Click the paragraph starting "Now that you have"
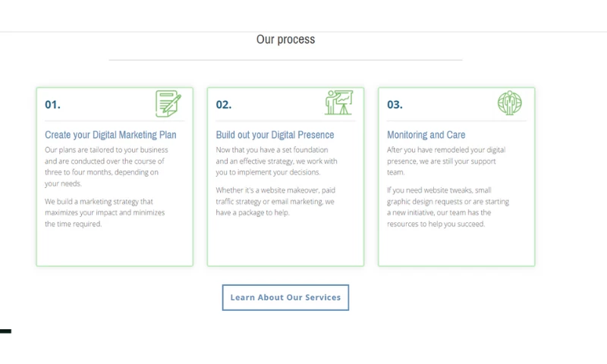This screenshot has width=607, height=364. (x=276, y=161)
